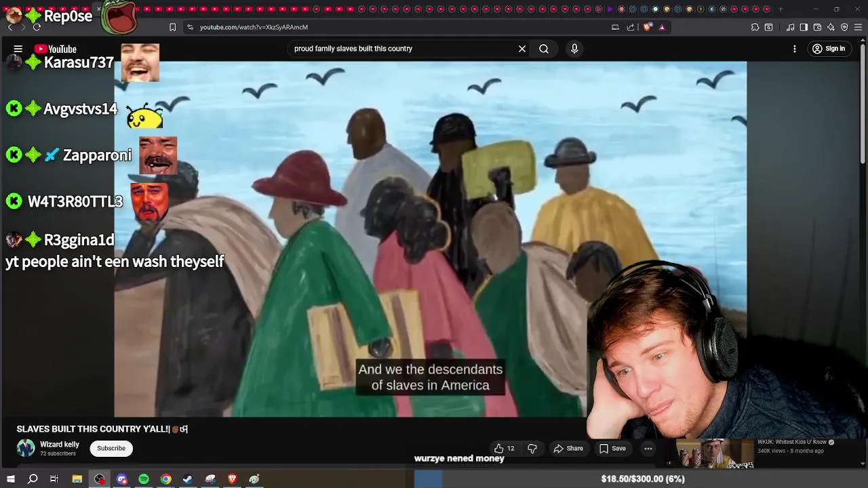Image resolution: width=868 pixels, height=488 pixels.
Task: Open media control music note icon
Action: 790,27
